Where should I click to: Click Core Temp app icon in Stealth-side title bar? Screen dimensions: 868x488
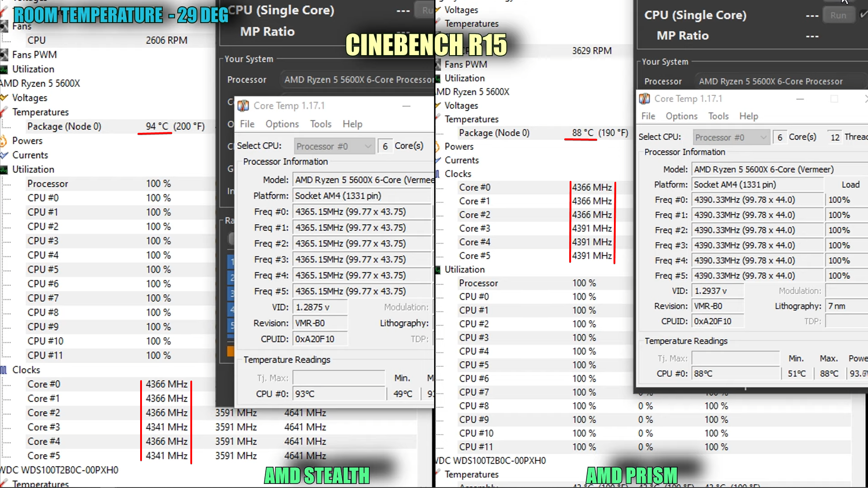(x=243, y=106)
